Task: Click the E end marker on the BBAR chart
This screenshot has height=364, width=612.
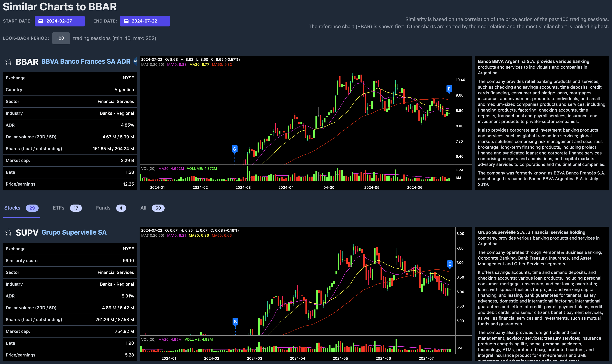Action: click(x=449, y=89)
